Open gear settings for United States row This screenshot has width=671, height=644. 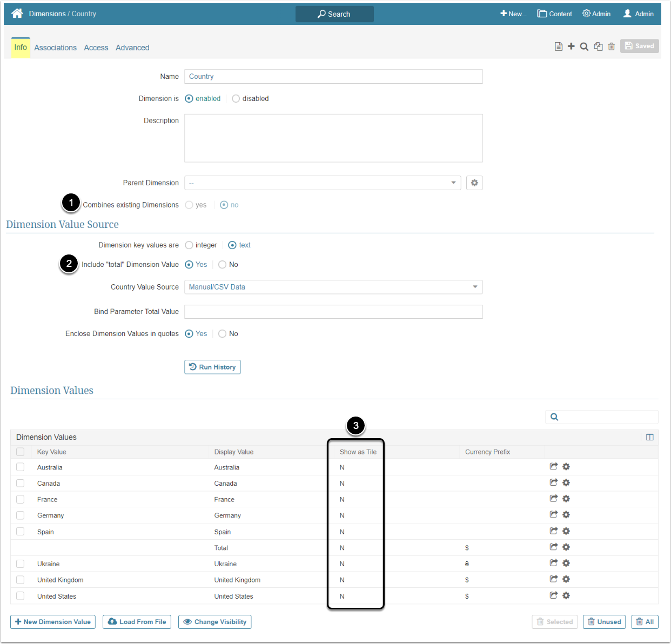[x=566, y=595]
